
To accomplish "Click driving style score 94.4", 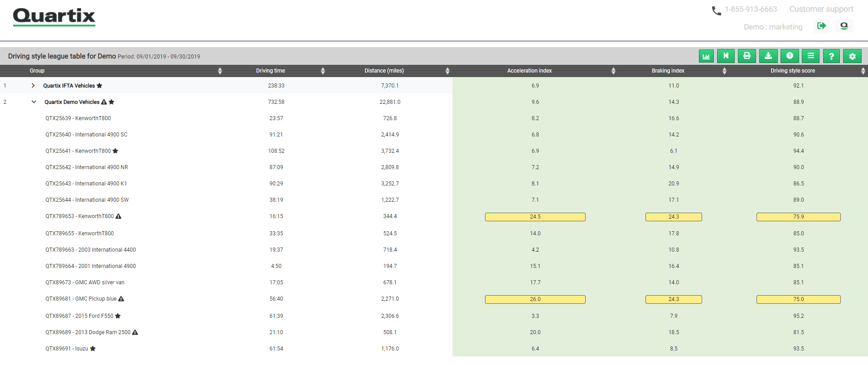I will coord(799,151).
